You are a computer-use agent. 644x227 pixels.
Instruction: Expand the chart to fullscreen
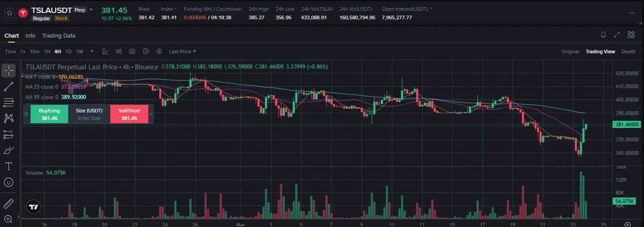coord(617,35)
